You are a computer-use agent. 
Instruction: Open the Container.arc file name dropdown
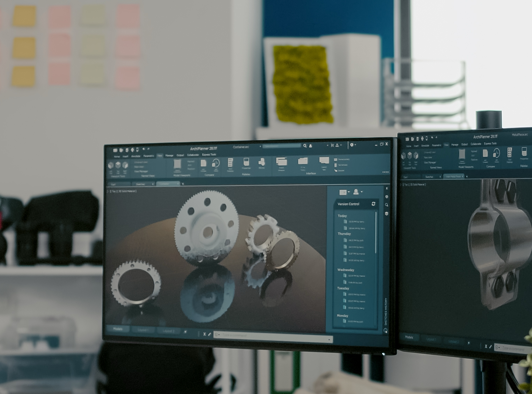click(x=260, y=147)
